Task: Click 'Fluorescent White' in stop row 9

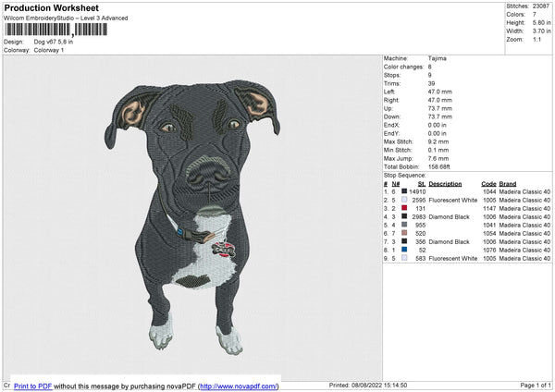Action: (x=453, y=259)
